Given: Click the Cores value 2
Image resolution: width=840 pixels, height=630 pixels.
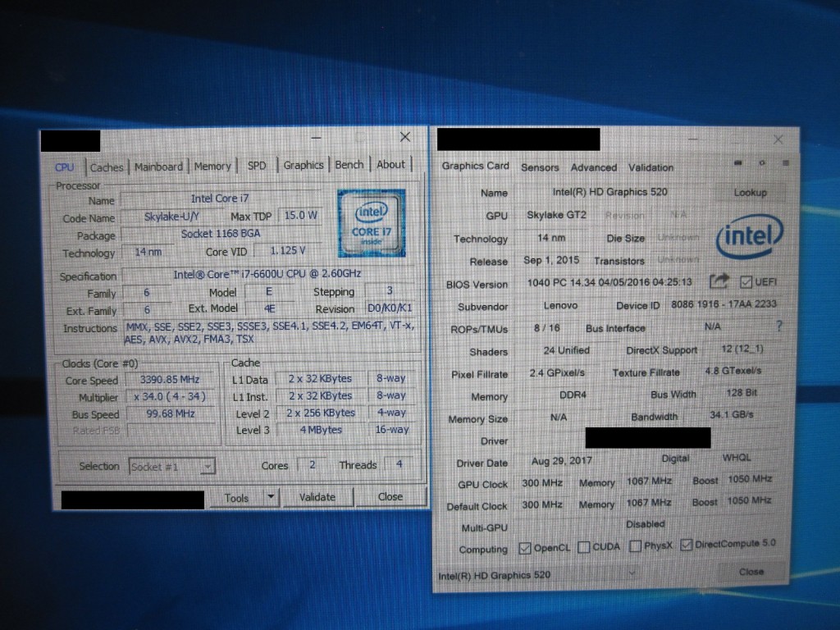Looking at the screenshot, I should click(312, 464).
